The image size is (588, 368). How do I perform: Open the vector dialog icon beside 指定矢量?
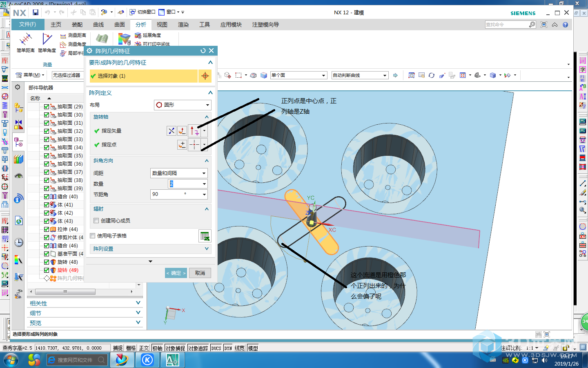click(x=182, y=131)
